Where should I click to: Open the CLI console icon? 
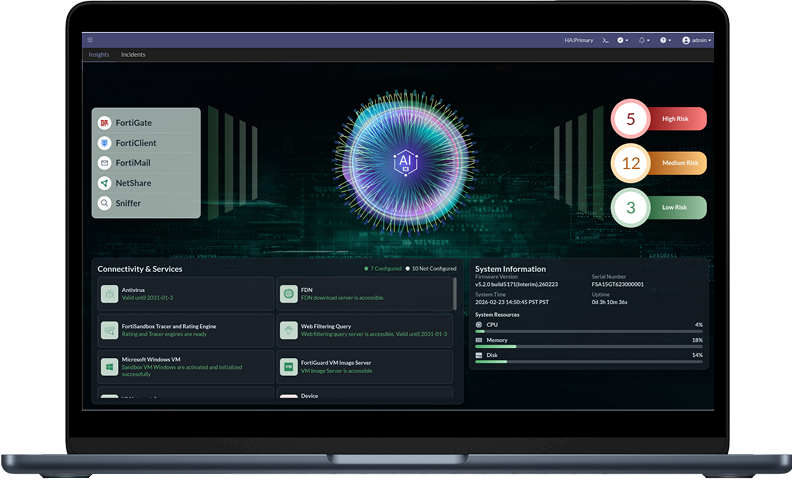[x=605, y=40]
